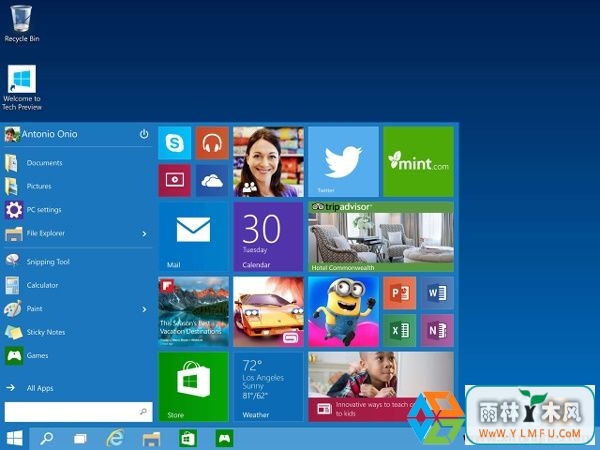600x450 pixels.
Task: Select Welcome to Tech Preview desktop shortcut
Action: 22,88
